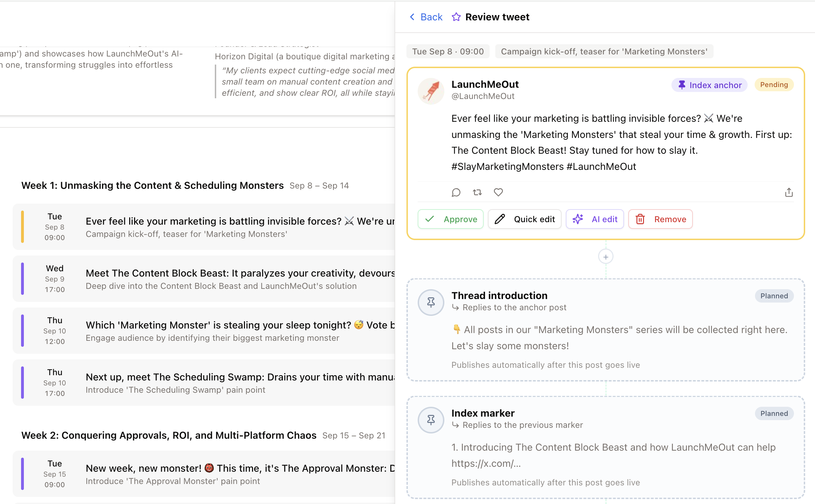This screenshot has height=504, width=815.
Task: Click the Pending status badge
Action: [774, 85]
